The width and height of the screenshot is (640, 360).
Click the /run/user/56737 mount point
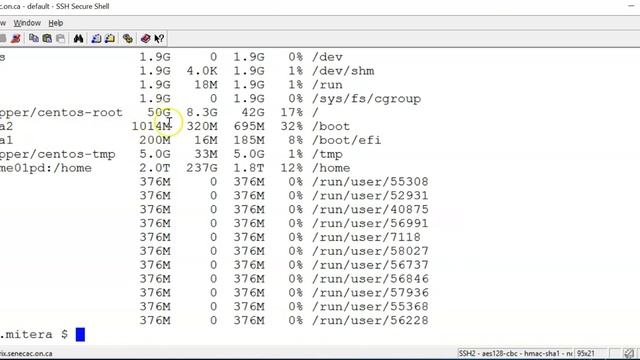(x=370, y=265)
